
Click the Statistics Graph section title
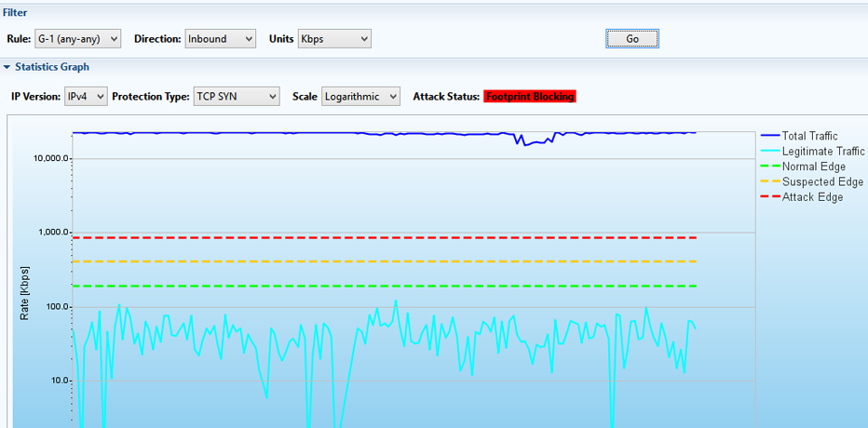(52, 67)
